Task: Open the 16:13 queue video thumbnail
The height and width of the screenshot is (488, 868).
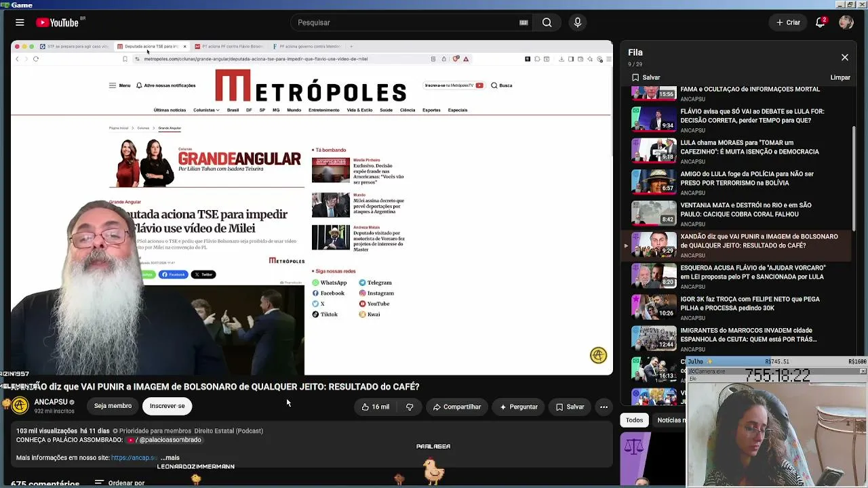Action: (x=654, y=369)
